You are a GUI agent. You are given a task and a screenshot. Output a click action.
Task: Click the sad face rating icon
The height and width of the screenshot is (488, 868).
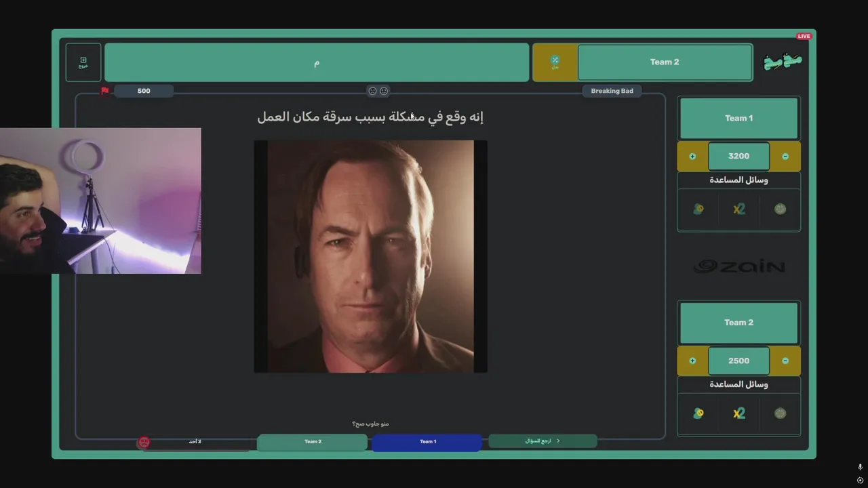(372, 91)
